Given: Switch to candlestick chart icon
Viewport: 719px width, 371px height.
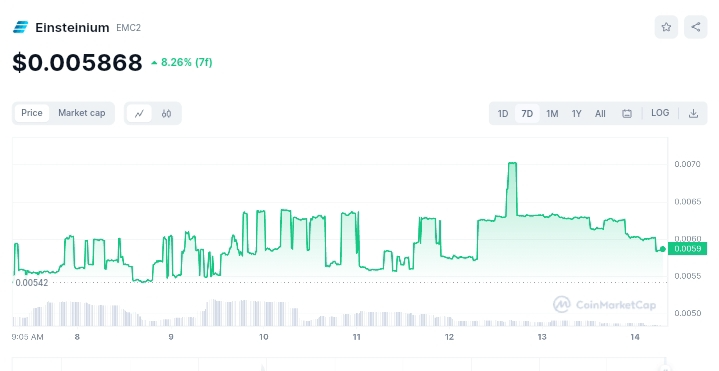Looking at the screenshot, I should tap(166, 113).
